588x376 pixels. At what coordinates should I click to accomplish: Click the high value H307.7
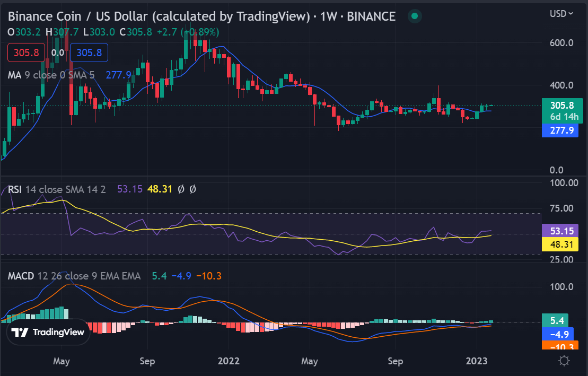62,32
